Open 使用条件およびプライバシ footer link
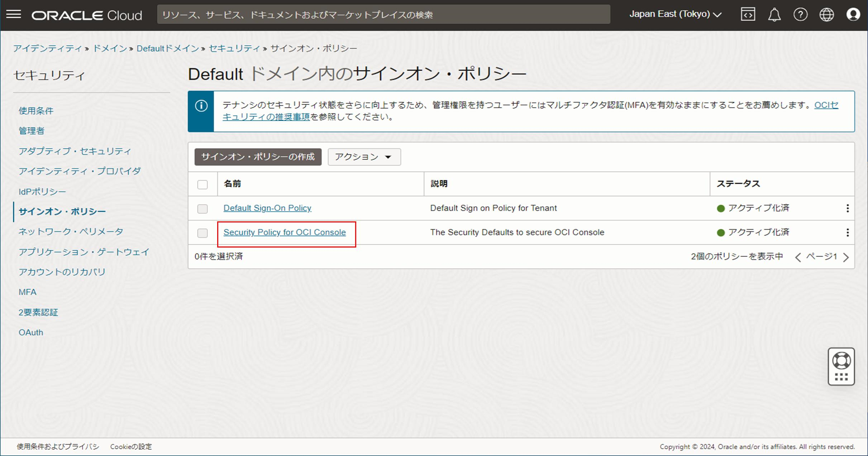This screenshot has width=868, height=456. [58, 447]
